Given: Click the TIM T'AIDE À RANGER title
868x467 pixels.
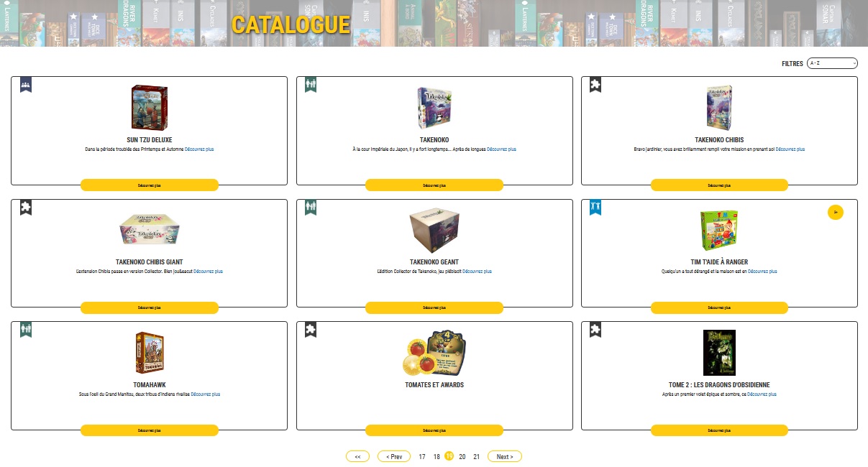Looking at the screenshot, I should [x=719, y=262].
